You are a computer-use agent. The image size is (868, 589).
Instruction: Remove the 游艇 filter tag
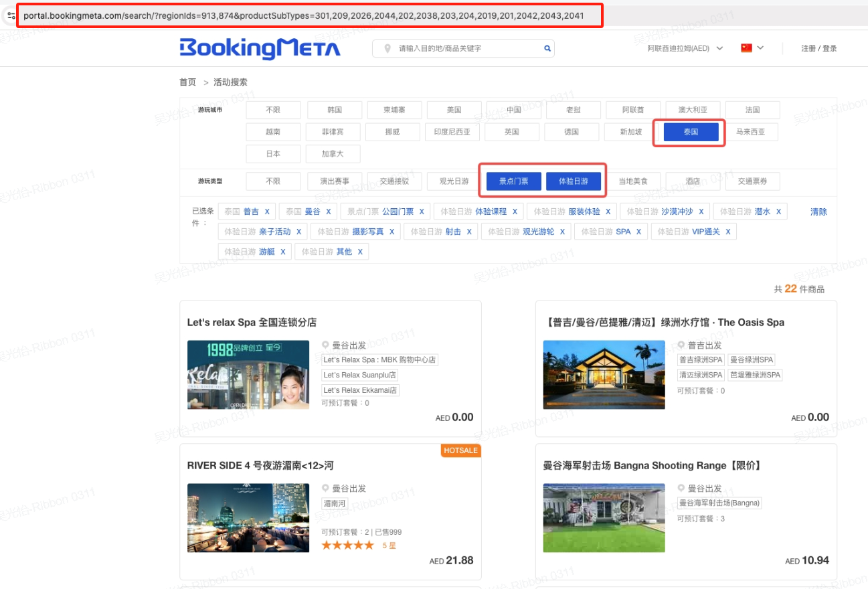coord(282,252)
